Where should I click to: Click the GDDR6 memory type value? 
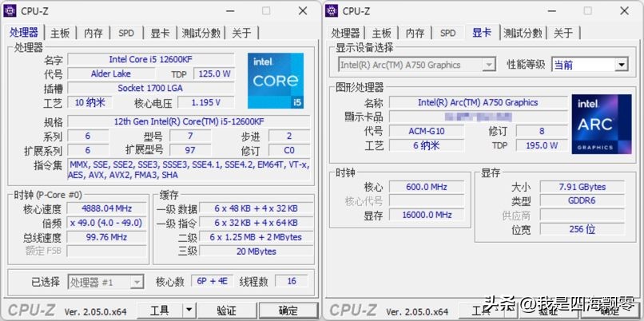tap(582, 201)
